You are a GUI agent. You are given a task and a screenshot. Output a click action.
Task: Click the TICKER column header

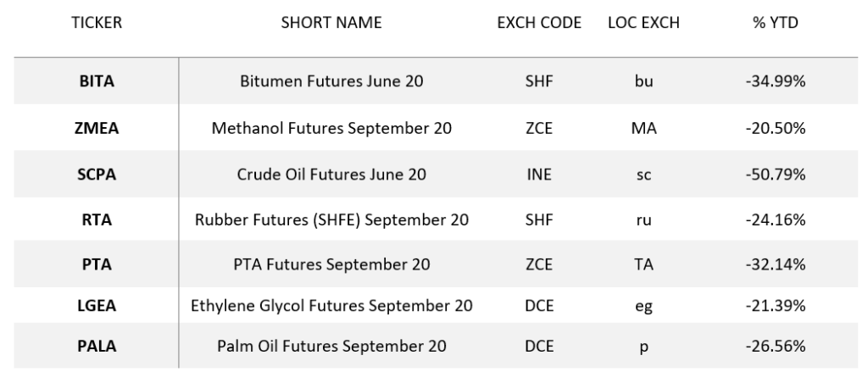[97, 23]
